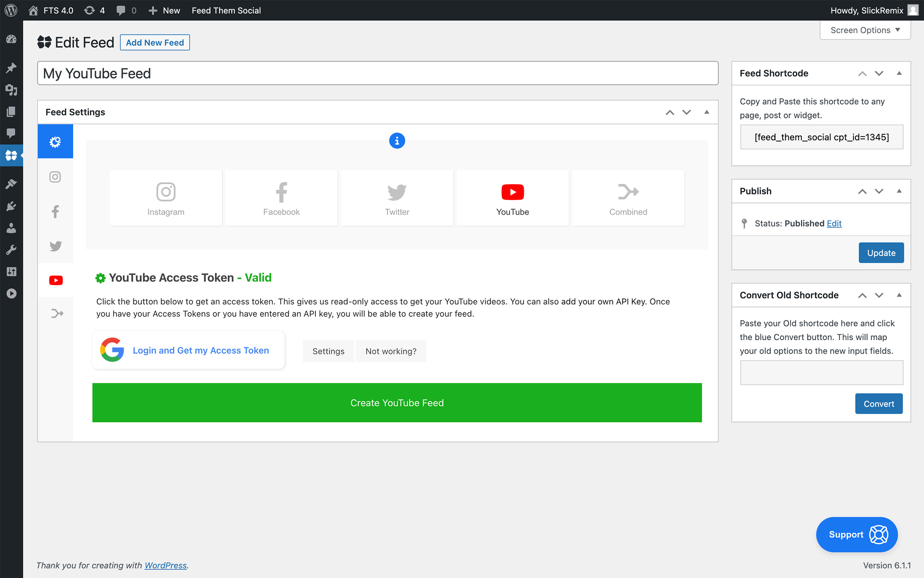Open the New content menu
The image size is (924, 578).
point(164,10)
